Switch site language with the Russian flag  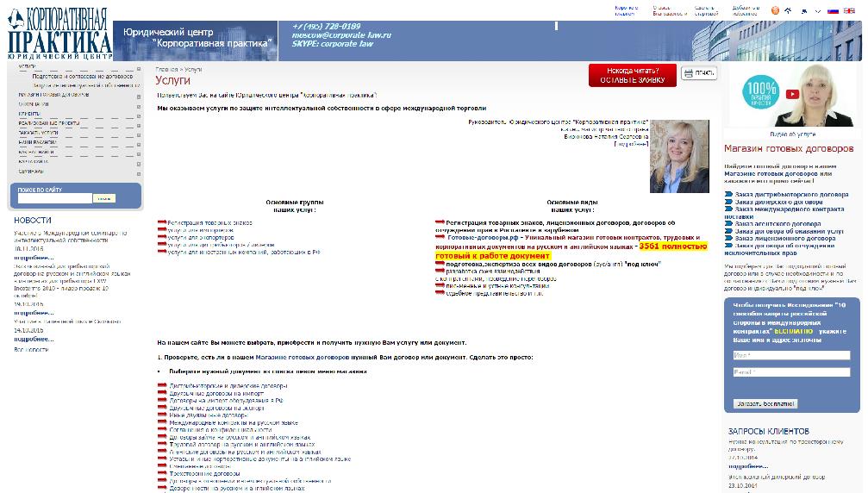tap(833, 10)
